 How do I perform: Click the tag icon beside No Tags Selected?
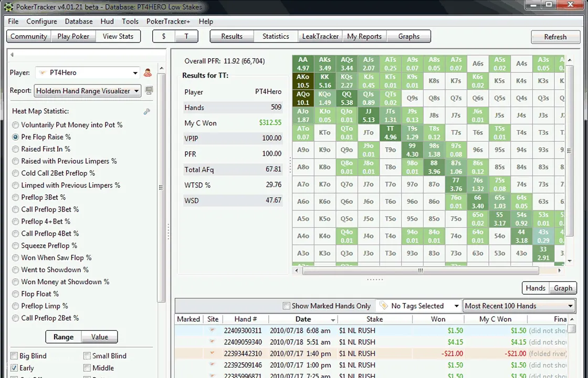tap(383, 306)
